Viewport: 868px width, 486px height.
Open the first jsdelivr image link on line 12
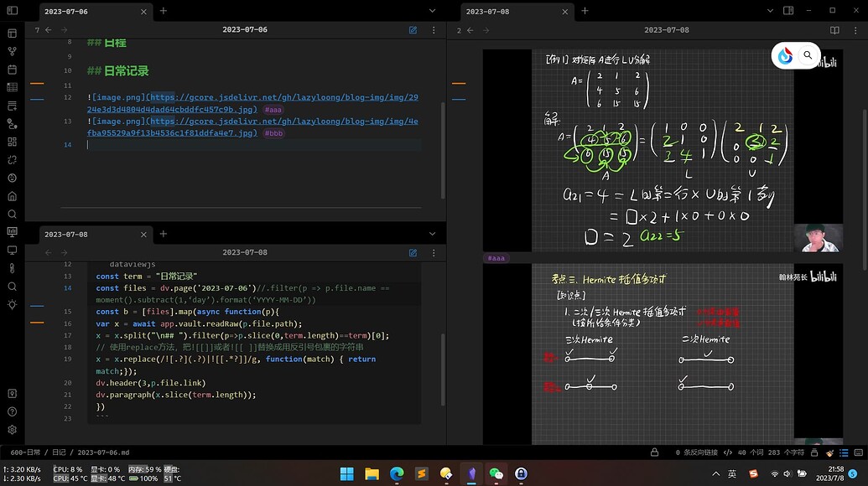(x=253, y=103)
